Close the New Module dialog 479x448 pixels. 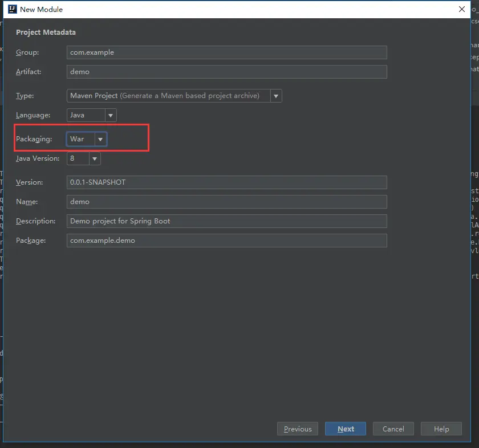(x=461, y=9)
